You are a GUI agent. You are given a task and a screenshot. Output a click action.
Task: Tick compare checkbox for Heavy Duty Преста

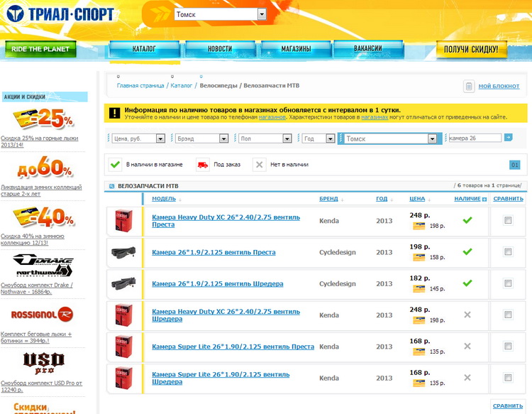(x=508, y=220)
